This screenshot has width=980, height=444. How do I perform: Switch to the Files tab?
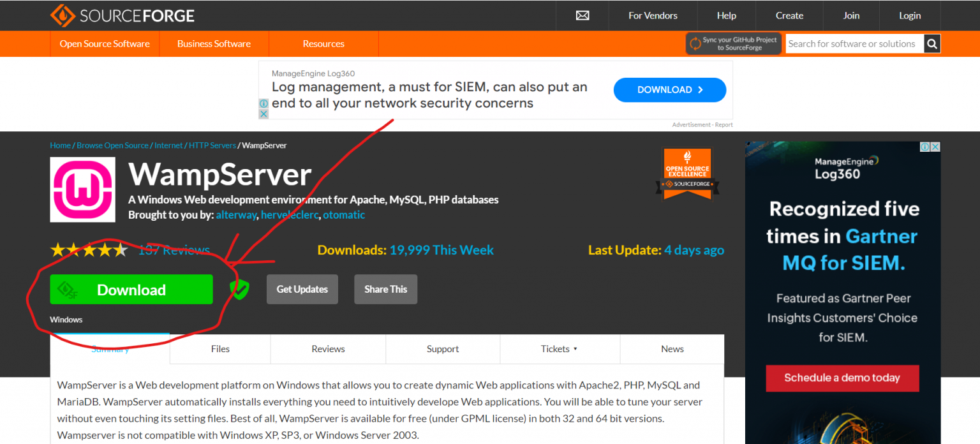click(219, 349)
